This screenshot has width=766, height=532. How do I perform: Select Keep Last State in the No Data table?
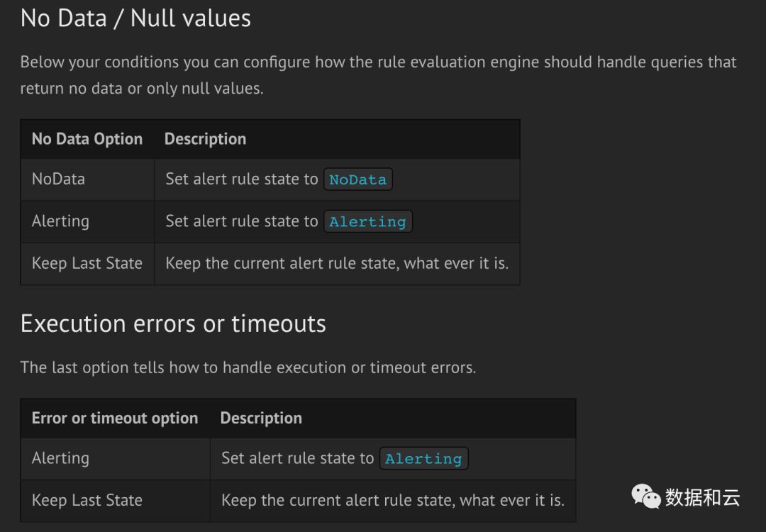[87, 263]
